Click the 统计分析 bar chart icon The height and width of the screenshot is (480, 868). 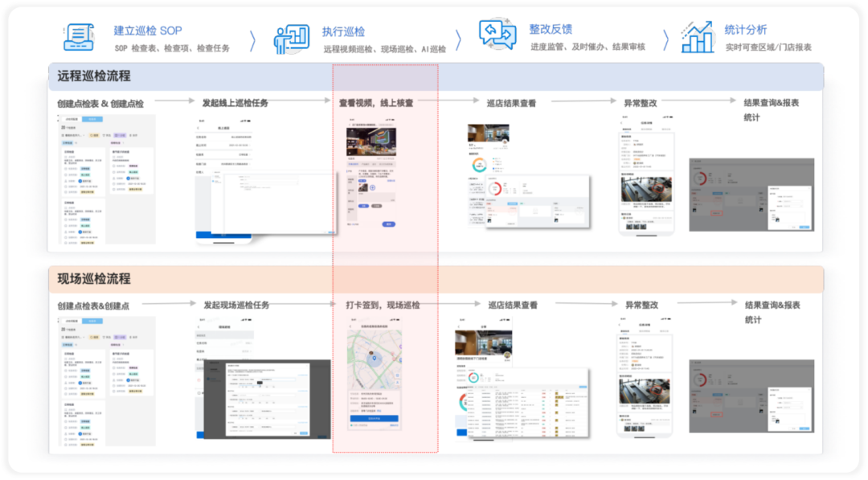697,38
